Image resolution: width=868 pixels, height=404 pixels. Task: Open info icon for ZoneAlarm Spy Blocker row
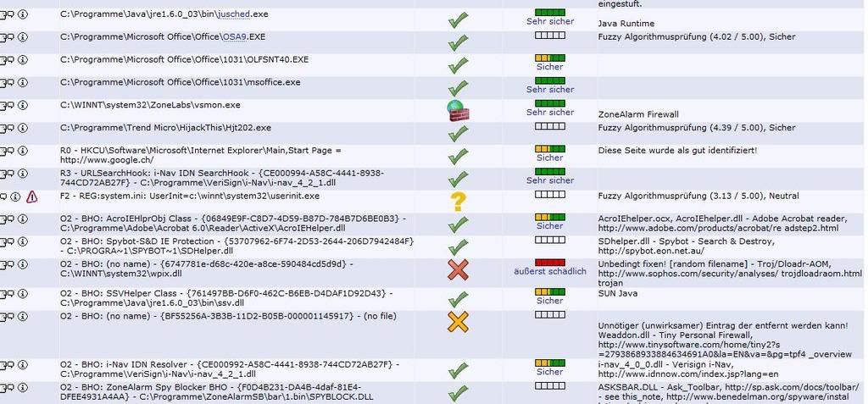[x=23, y=387]
